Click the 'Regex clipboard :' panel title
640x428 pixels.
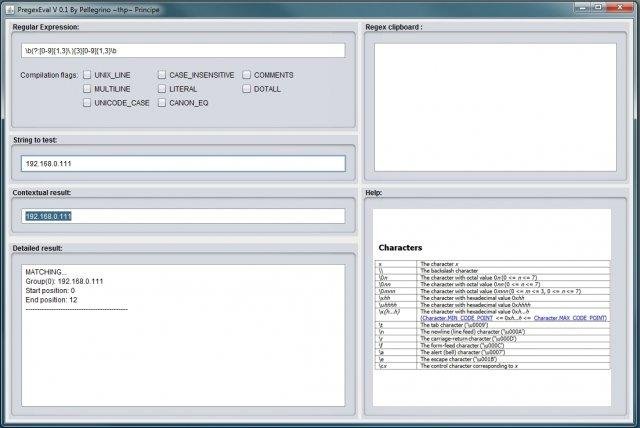pyautogui.click(x=394, y=27)
